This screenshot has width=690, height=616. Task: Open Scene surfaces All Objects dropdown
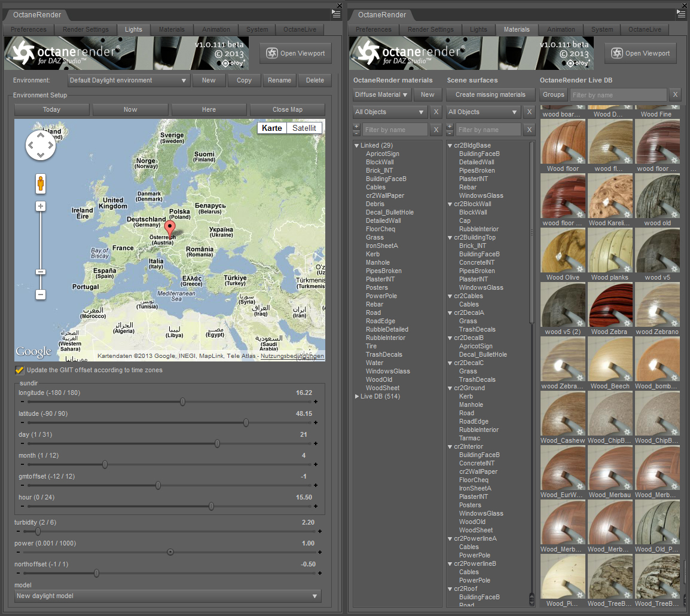[x=483, y=112]
